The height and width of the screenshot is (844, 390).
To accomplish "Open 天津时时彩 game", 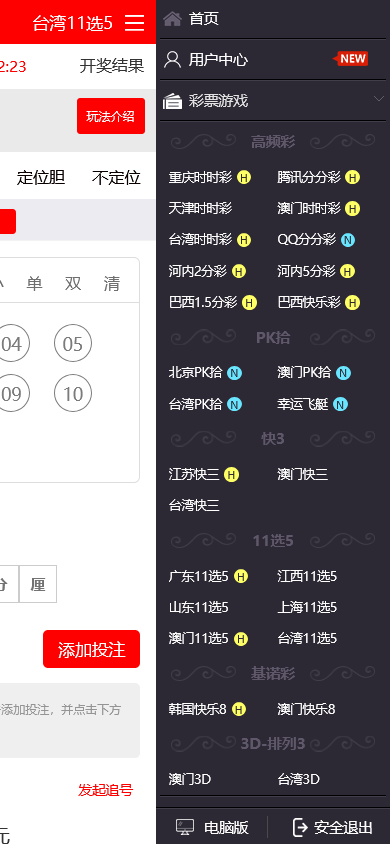I will tap(200, 208).
